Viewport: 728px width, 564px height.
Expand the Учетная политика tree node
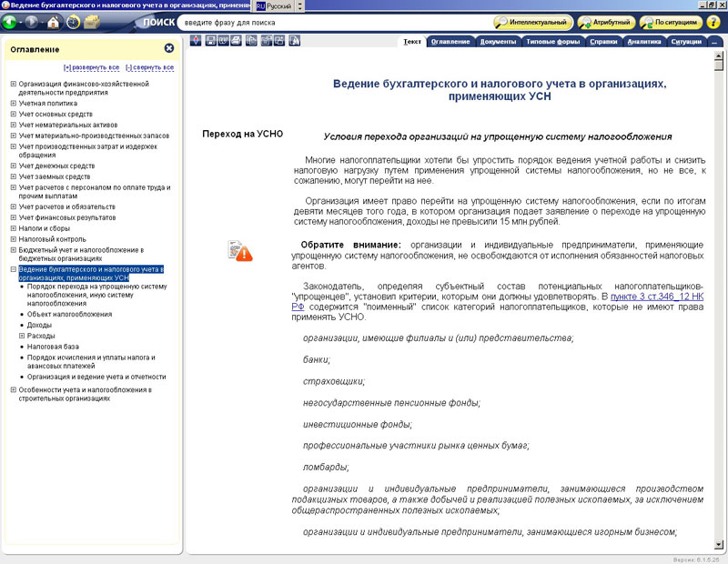point(14,104)
